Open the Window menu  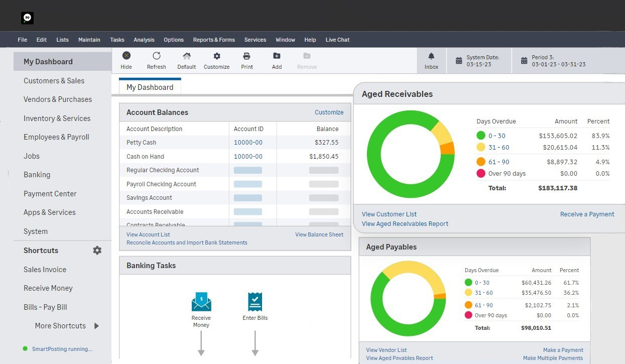(285, 40)
